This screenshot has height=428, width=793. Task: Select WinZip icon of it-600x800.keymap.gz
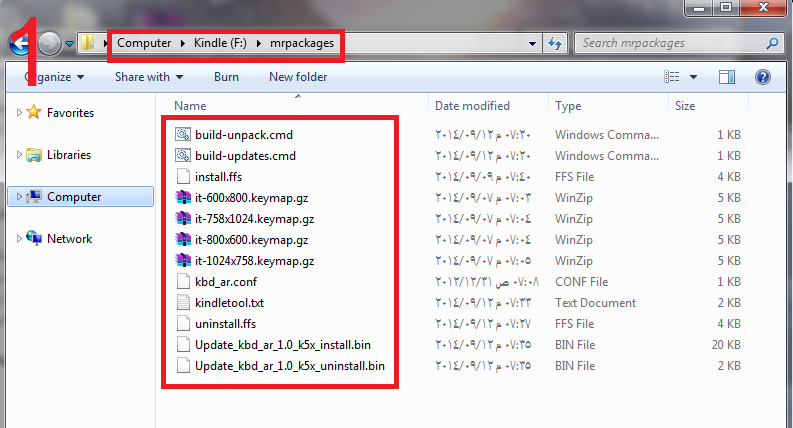(183, 197)
